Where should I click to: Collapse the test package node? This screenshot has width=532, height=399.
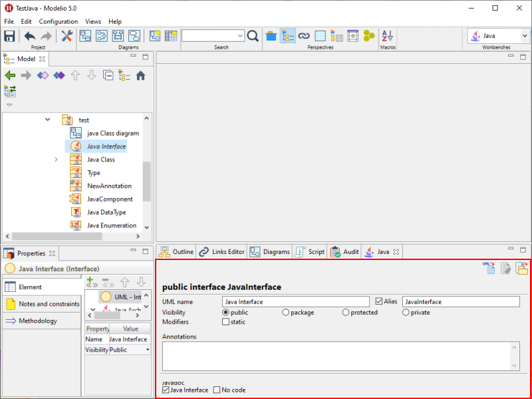48,120
